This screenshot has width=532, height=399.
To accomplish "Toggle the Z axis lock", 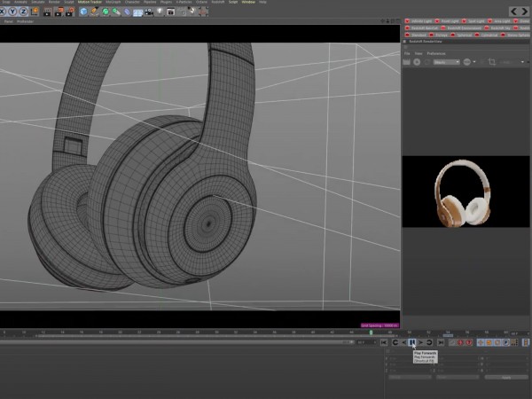I will (x=24, y=12).
